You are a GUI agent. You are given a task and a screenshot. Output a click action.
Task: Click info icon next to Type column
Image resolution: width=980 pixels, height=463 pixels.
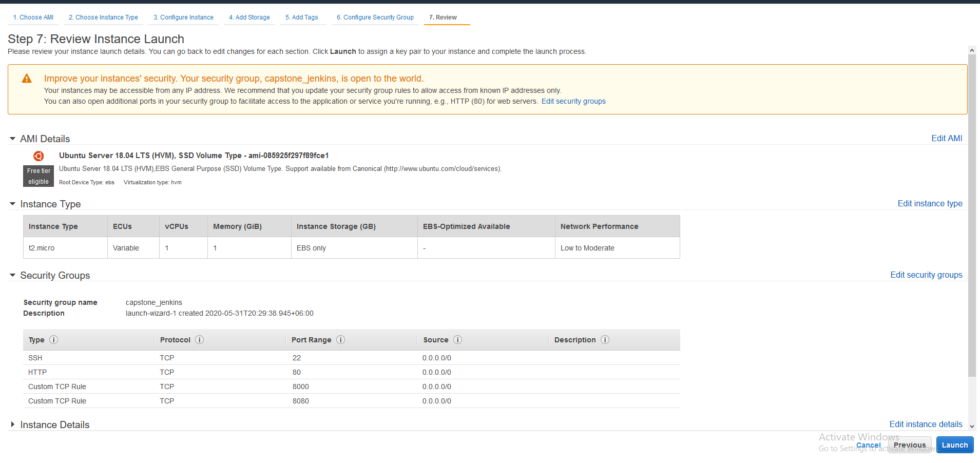53,340
